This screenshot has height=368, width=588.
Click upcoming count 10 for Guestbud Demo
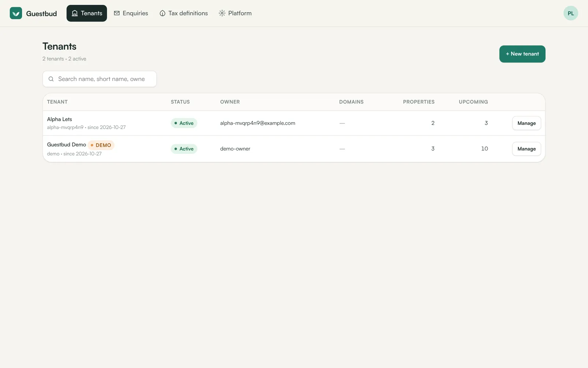pos(485,149)
